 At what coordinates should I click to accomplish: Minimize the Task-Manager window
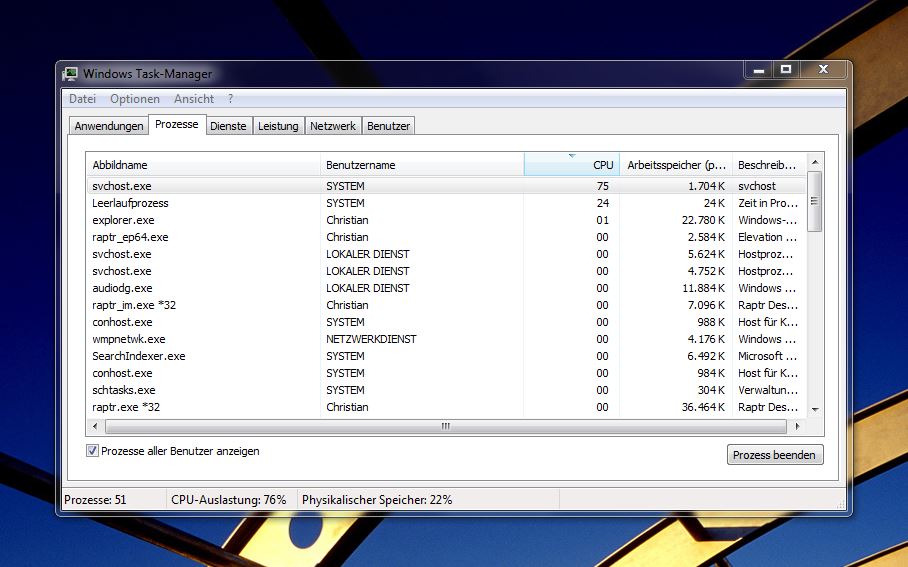click(x=759, y=70)
